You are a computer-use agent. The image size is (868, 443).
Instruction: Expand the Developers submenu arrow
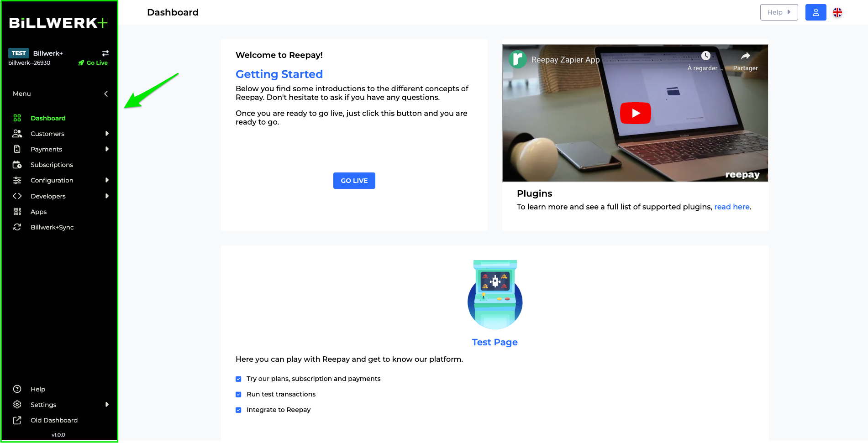click(x=107, y=196)
